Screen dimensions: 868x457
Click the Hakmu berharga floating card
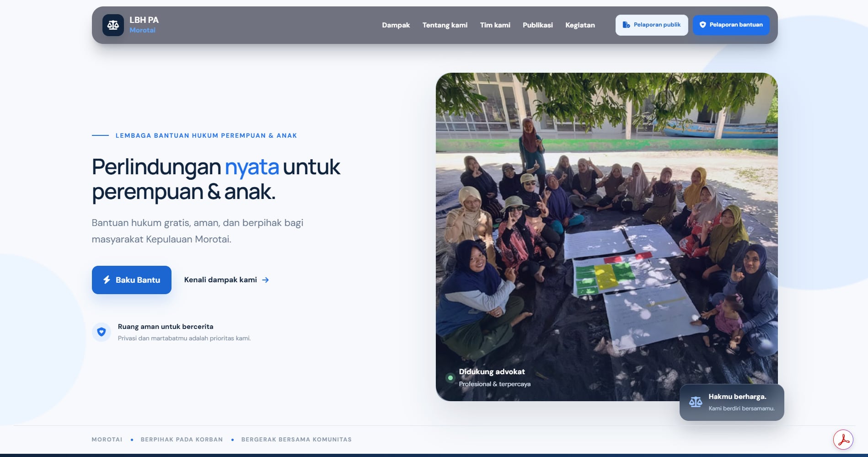[732, 403]
